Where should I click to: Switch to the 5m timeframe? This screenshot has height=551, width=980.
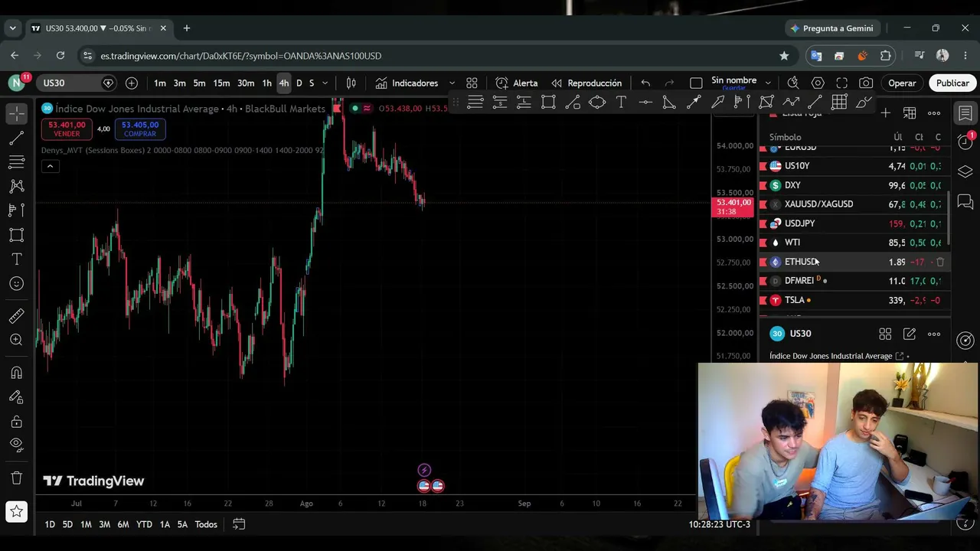coord(199,83)
